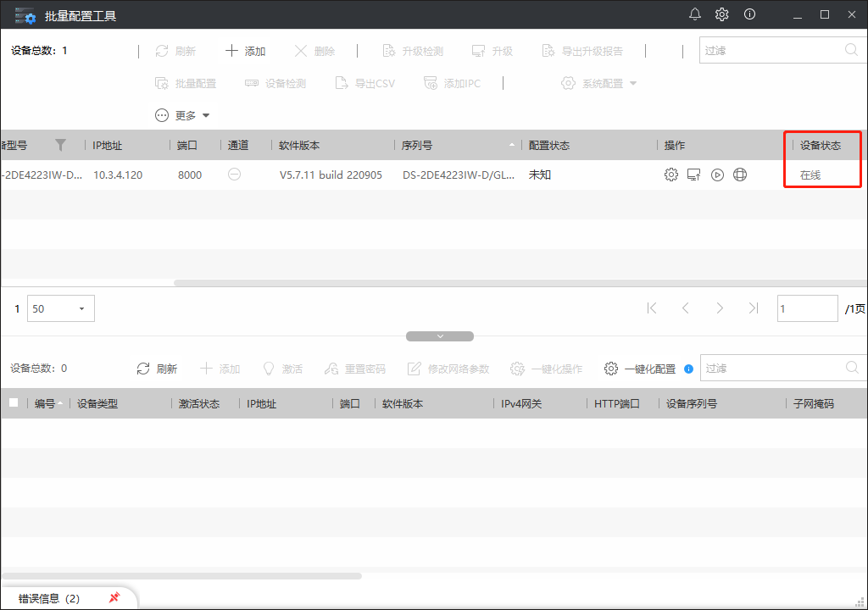Go to next page arrow
Screen dimensions: 868x610
[x=720, y=308]
